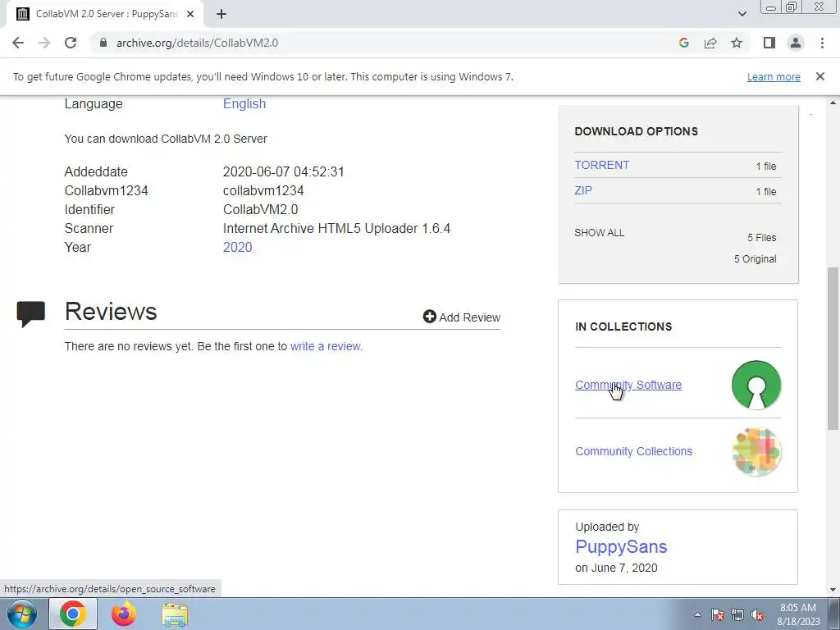Share this page using the share icon
The image size is (840, 630).
pos(710,43)
